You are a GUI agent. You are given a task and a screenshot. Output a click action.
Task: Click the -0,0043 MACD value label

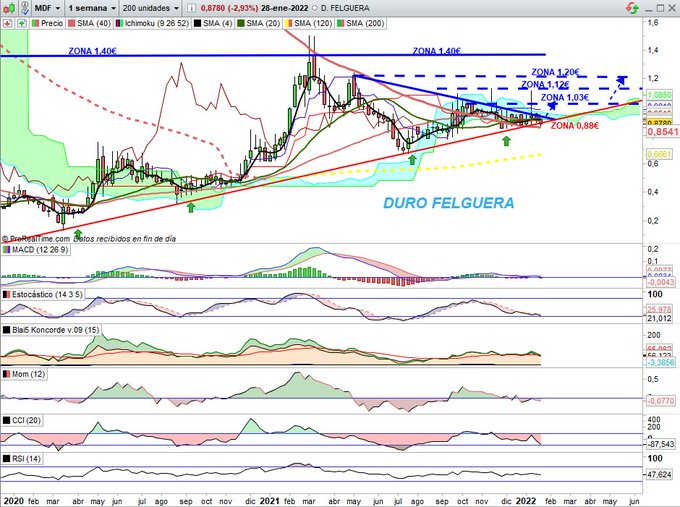[x=661, y=282]
